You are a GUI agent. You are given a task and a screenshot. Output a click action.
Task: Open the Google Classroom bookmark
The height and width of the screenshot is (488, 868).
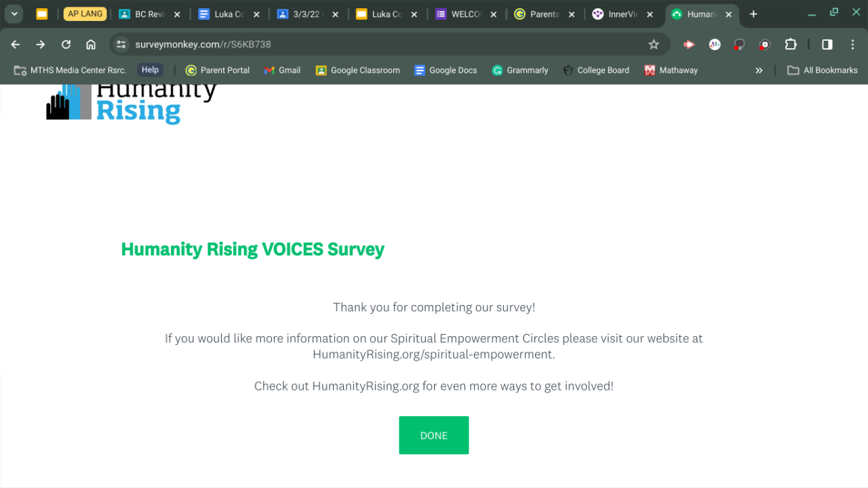click(357, 70)
